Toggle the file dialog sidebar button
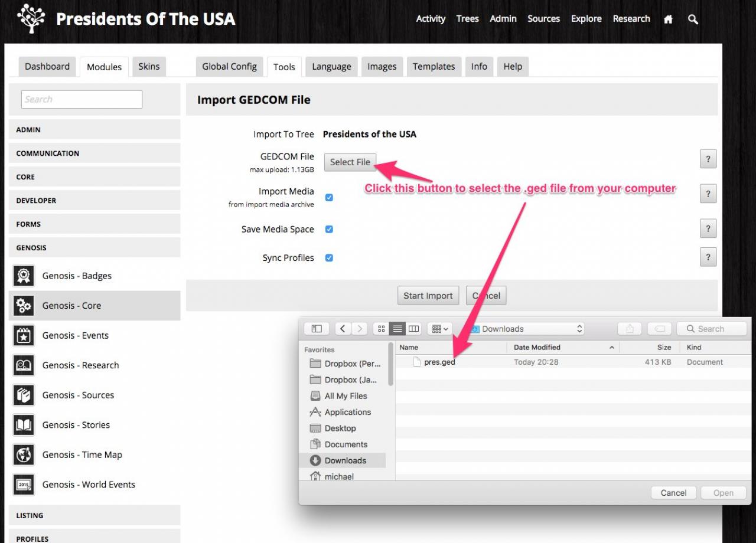This screenshot has width=756, height=543. [317, 329]
